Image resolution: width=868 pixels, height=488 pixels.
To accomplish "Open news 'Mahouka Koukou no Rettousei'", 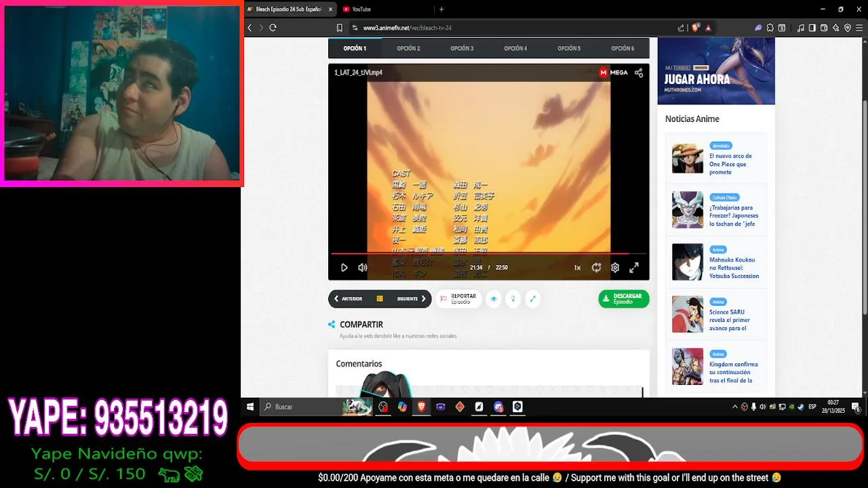I will pyautogui.click(x=734, y=268).
